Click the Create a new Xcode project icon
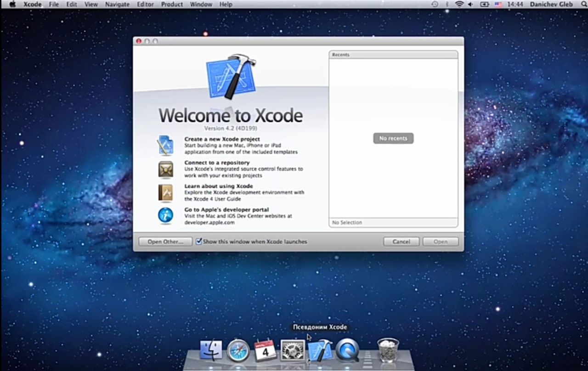Screen dimensions: 588x371 165,145
